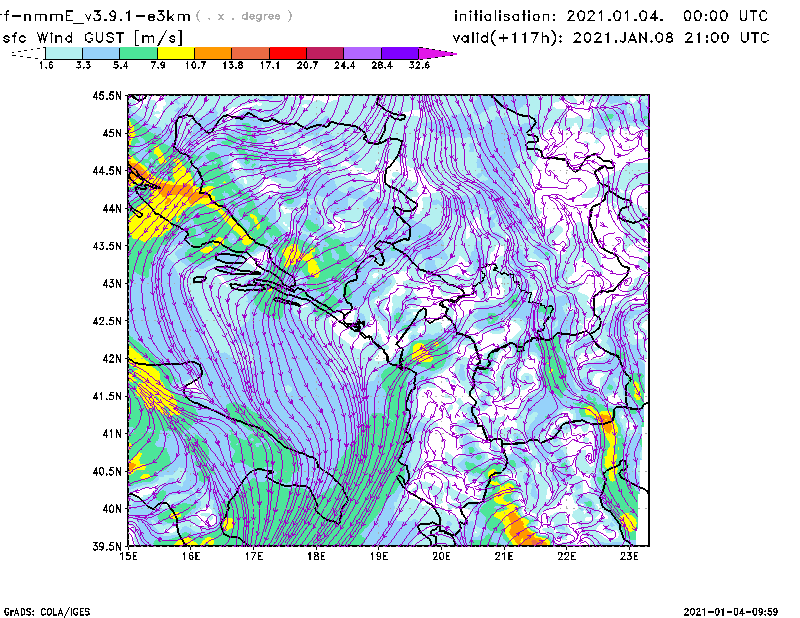Select the violet swatch between 28.4 and 32.6
Image resolution: width=800 pixels, height=618 pixels.
[399, 52]
